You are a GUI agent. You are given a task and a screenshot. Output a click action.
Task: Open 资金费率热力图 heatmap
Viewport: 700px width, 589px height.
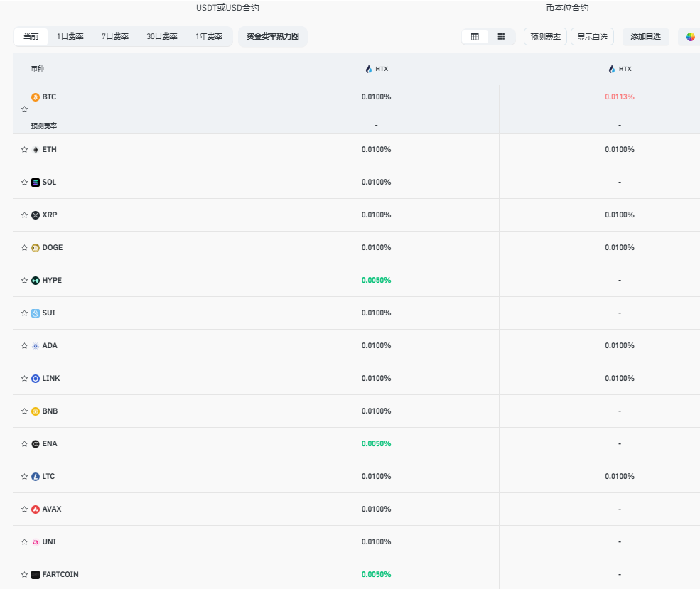click(x=273, y=37)
